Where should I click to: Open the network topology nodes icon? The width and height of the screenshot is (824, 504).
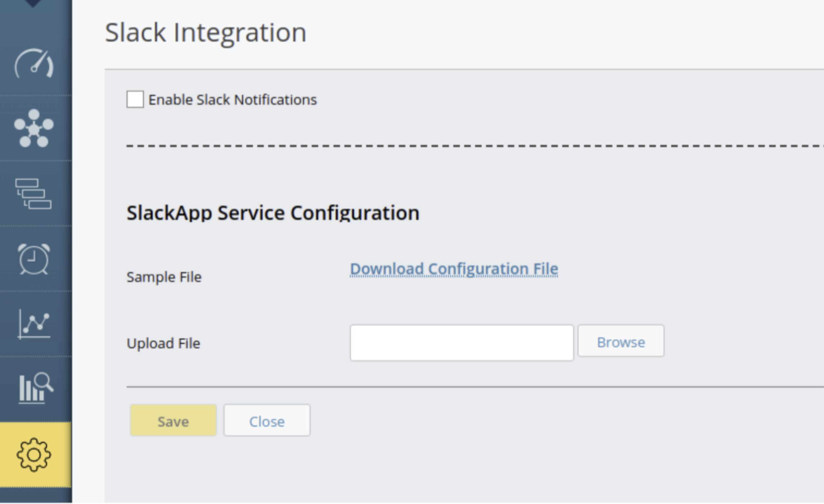(x=34, y=128)
